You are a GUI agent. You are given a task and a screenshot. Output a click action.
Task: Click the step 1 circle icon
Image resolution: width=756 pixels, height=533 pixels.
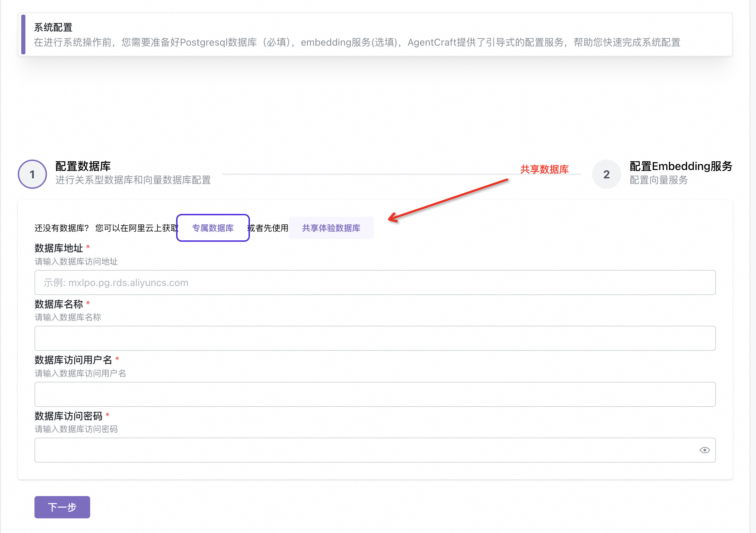[x=32, y=174]
